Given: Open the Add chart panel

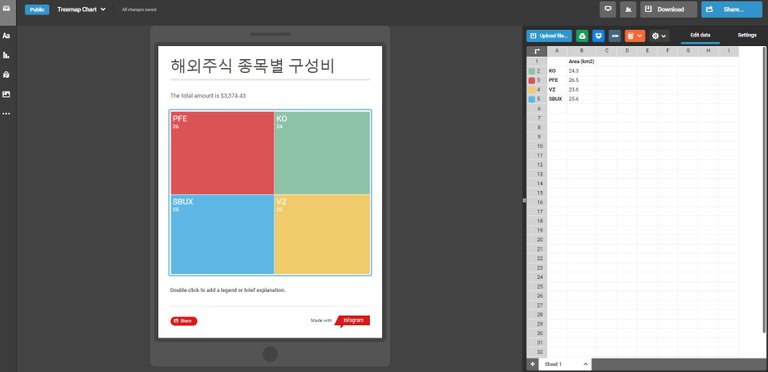Looking at the screenshot, I should (x=6, y=55).
